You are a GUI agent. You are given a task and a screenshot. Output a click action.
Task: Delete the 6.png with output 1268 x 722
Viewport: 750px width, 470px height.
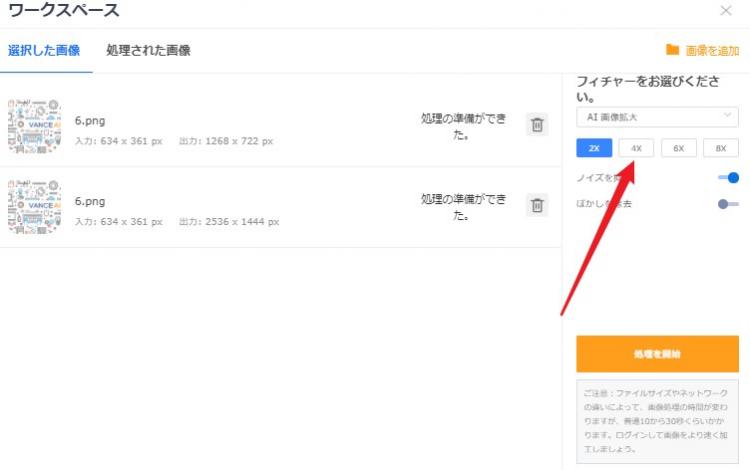(537, 125)
